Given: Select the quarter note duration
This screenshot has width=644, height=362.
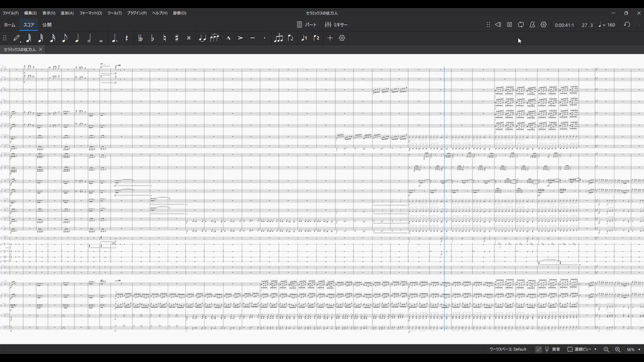Looking at the screenshot, I should click(76, 38).
